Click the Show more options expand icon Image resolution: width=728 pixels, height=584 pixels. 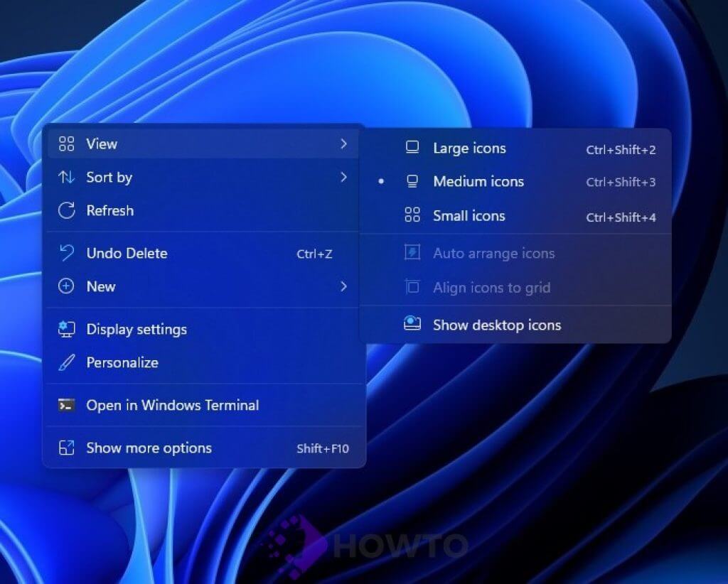[x=66, y=448]
